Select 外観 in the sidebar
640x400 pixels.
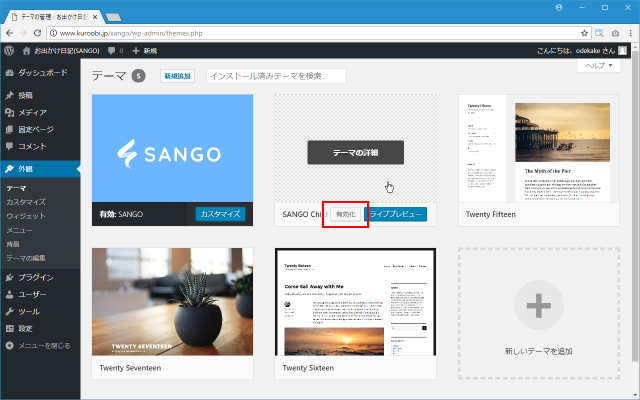pos(40,169)
